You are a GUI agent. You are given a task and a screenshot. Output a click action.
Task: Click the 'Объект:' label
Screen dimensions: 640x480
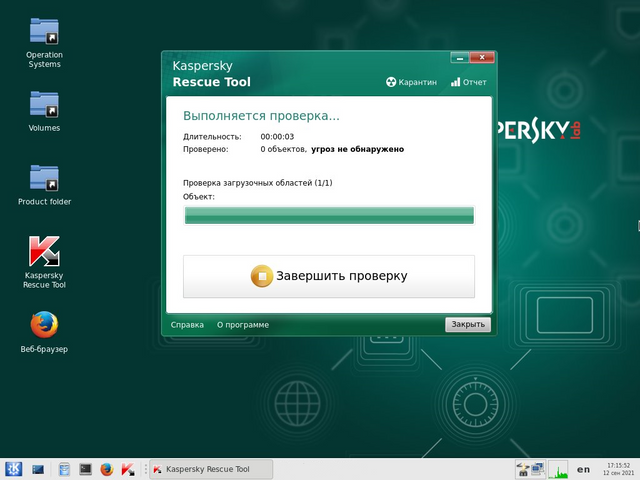tap(199, 197)
